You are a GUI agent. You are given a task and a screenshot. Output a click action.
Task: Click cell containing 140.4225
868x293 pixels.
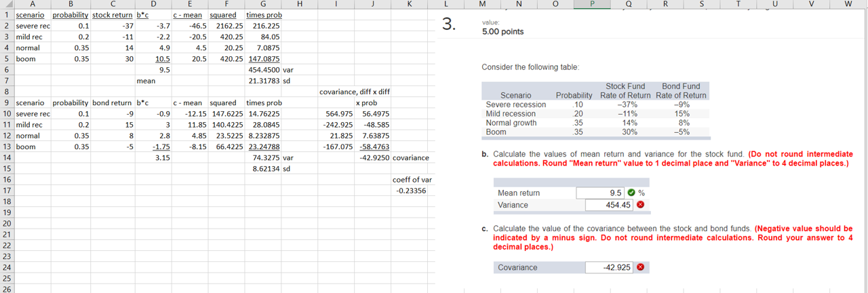(x=227, y=125)
